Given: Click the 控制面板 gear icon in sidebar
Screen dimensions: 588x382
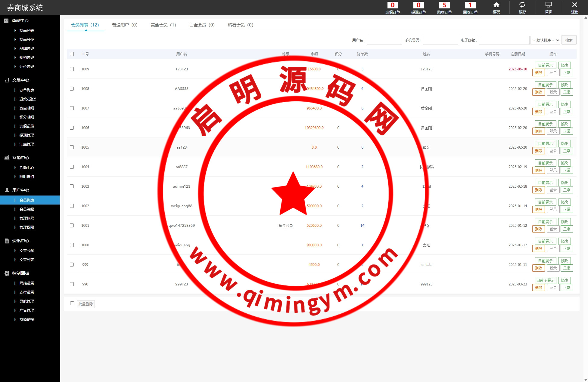Looking at the screenshot, I should (7, 273).
